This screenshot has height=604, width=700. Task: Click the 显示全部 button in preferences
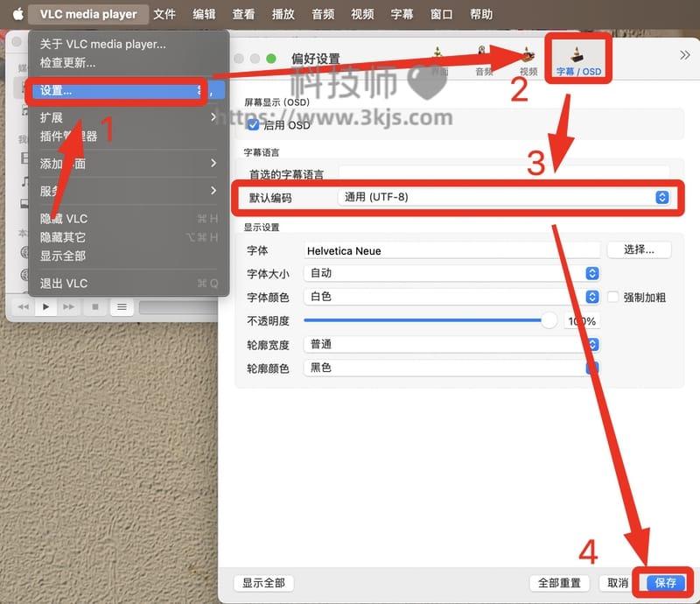click(x=263, y=583)
